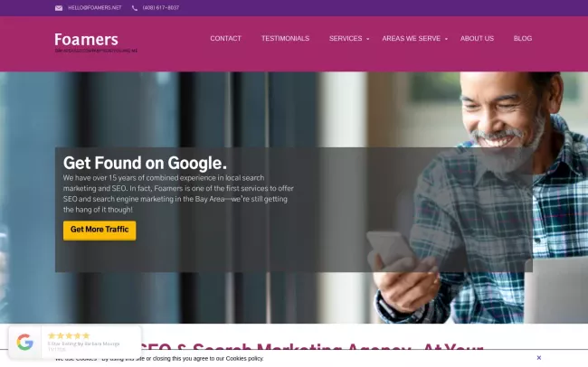
Task: Open the Blog page
Action: point(523,38)
